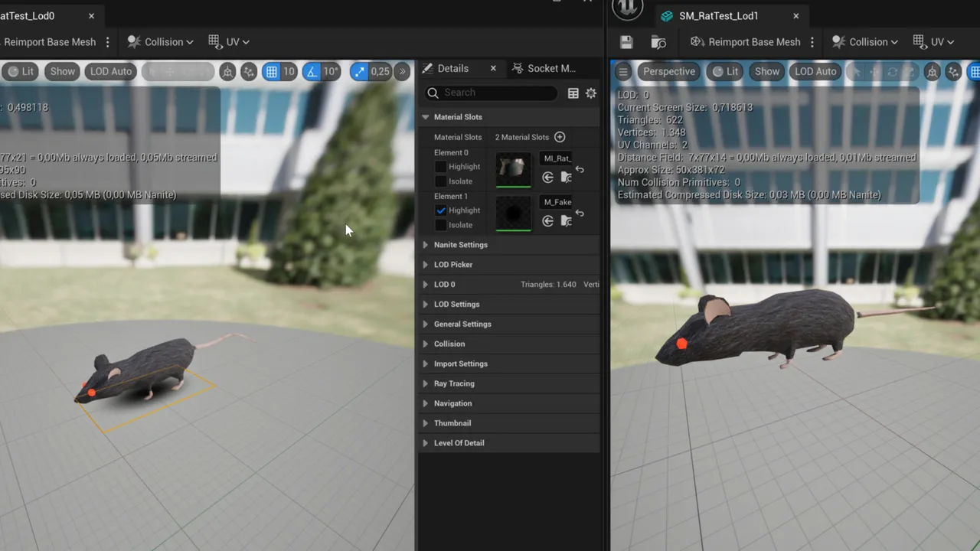Image resolution: width=980 pixels, height=551 pixels.
Task: Open the Details panel settings gear
Action: 590,93
